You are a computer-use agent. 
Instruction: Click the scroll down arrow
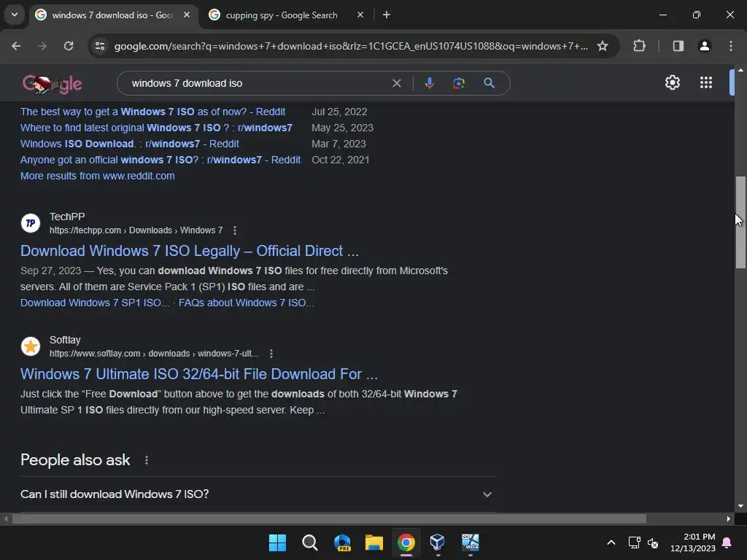click(740, 506)
